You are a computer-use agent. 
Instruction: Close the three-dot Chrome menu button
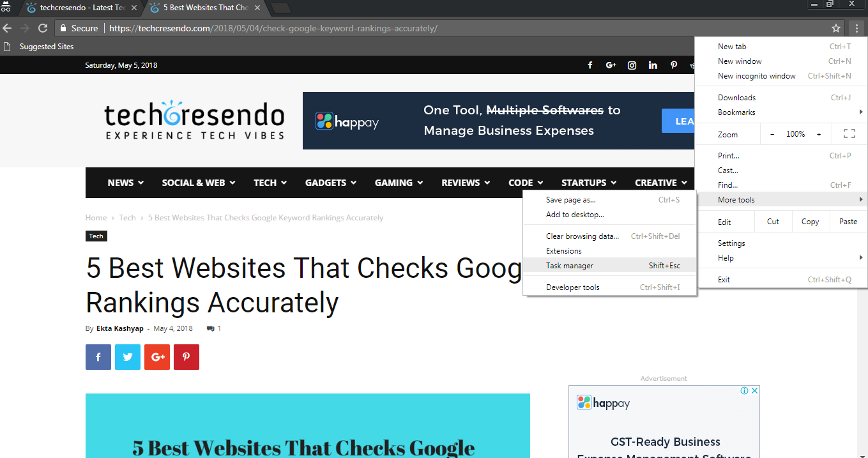[x=857, y=28]
